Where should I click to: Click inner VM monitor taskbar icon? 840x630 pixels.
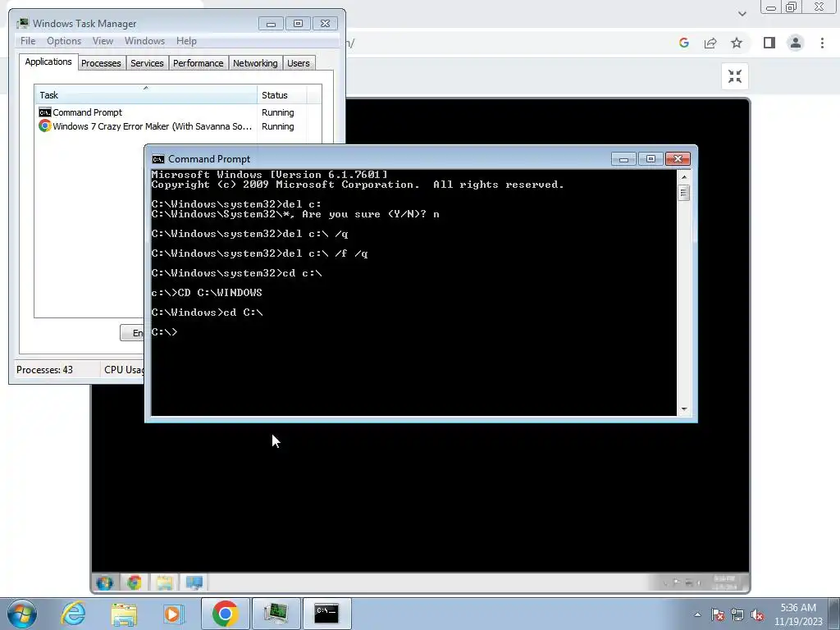[194, 582]
